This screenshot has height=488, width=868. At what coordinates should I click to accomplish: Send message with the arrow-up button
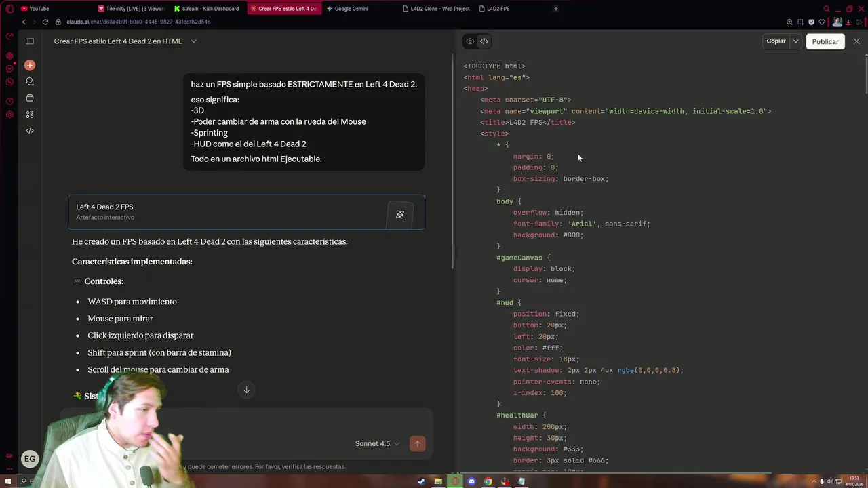pyautogui.click(x=418, y=443)
